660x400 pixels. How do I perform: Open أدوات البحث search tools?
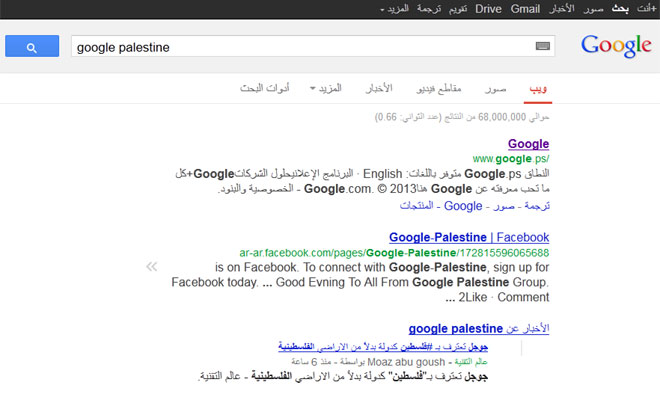(264, 89)
